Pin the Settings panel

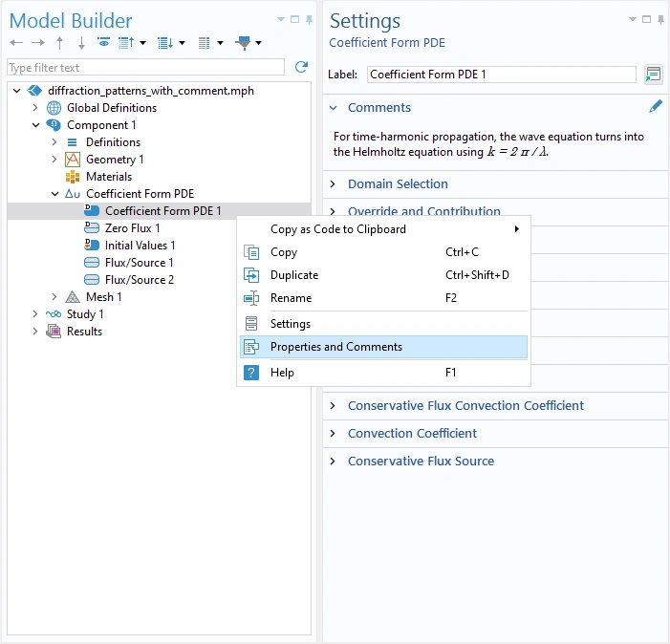point(659,19)
